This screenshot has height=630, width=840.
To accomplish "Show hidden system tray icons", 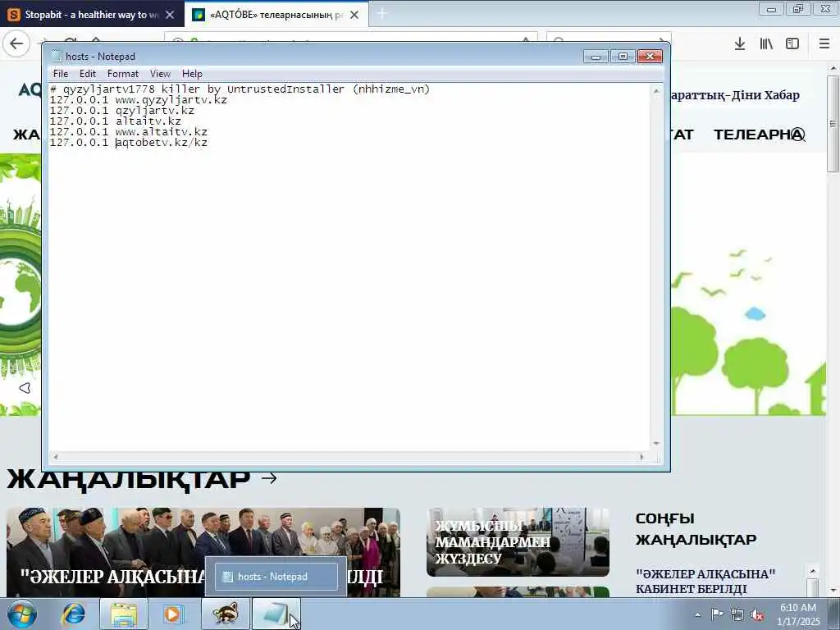I will click(x=697, y=614).
